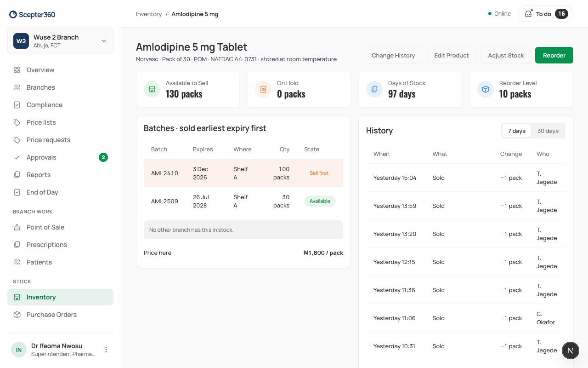Image resolution: width=588 pixels, height=368 pixels.
Task: Click the Patients icon in sidebar
Action: (x=17, y=262)
